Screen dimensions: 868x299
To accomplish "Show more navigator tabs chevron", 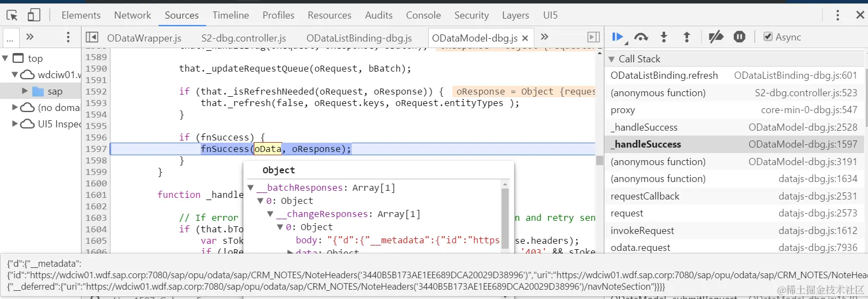I will click(30, 37).
